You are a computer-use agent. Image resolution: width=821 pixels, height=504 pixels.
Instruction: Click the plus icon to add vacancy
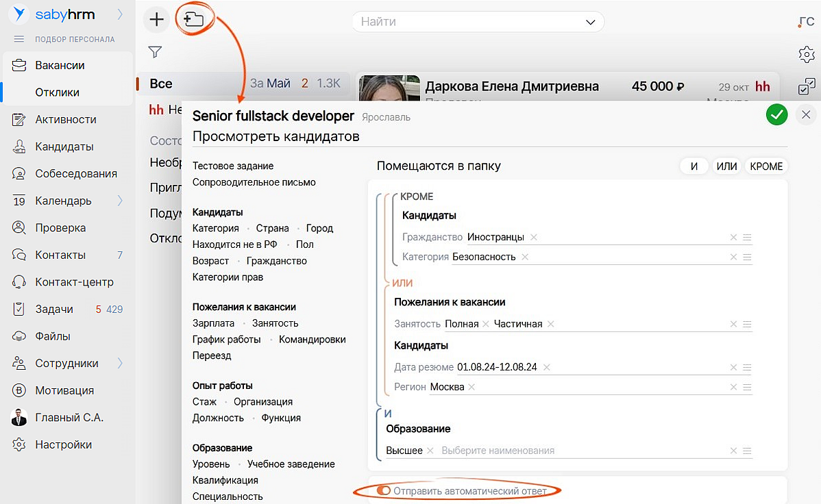coord(157,20)
